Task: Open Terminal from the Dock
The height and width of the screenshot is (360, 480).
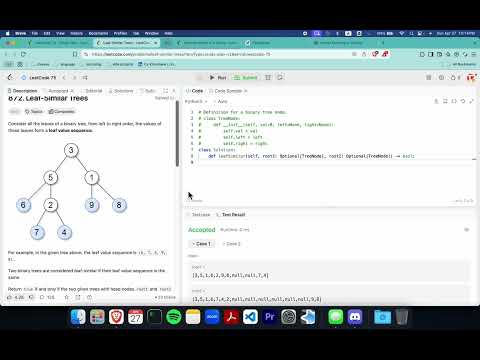Action: pyautogui.click(x=155, y=317)
